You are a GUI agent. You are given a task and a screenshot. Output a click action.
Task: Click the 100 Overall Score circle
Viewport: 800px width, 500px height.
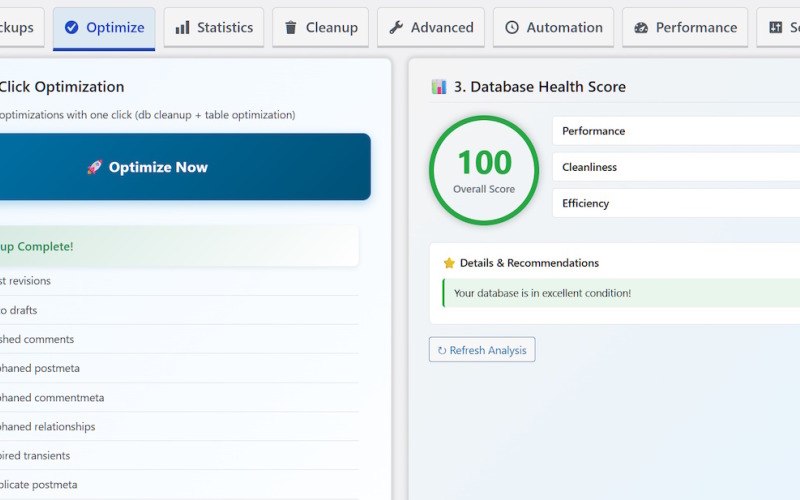pos(484,170)
